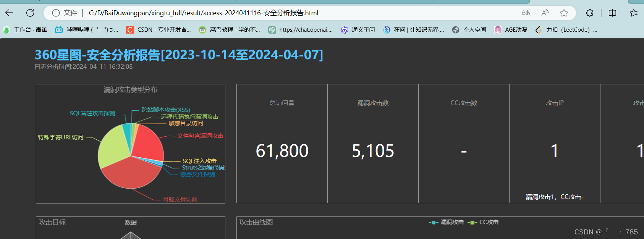The width and height of the screenshot is (644, 239).
Task: Click the SQL注入攻击 pie label
Action: (199, 161)
